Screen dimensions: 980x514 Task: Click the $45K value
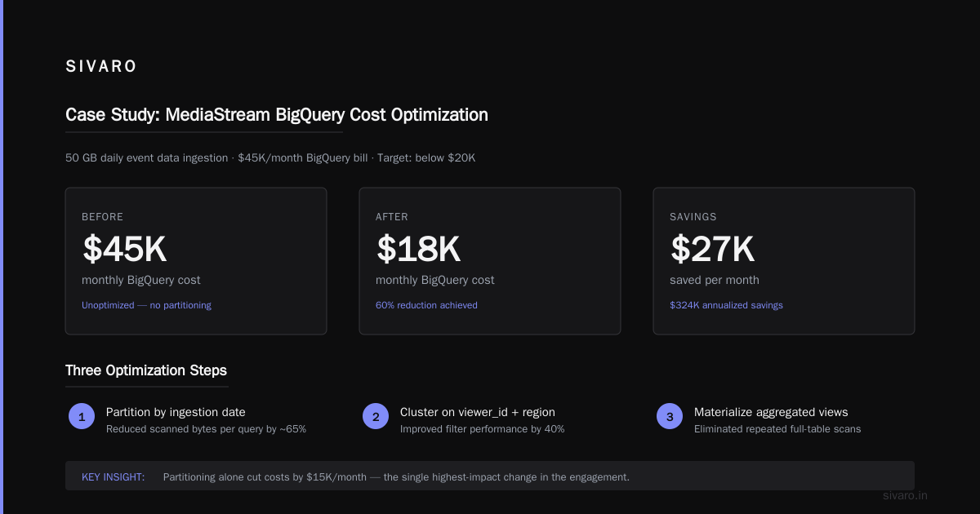click(x=124, y=249)
